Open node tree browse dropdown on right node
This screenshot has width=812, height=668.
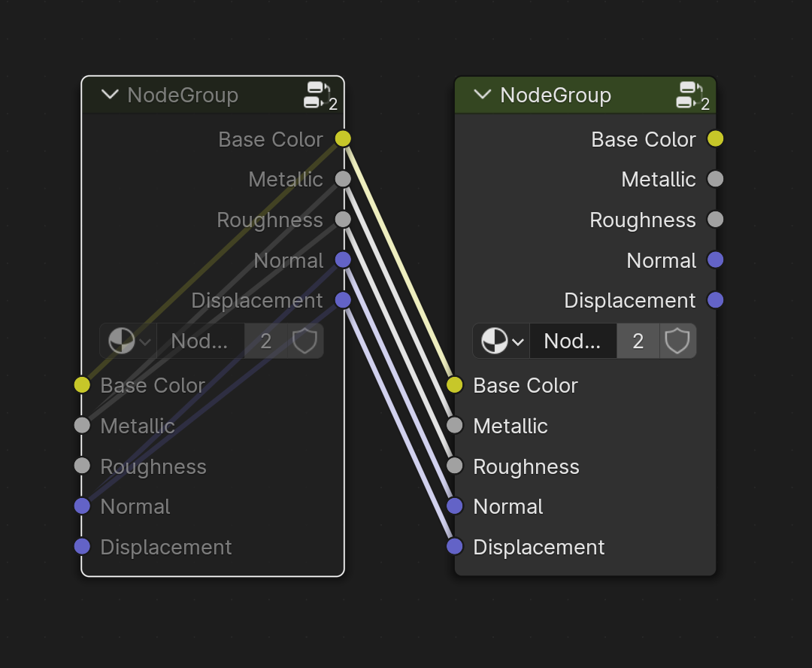[501, 341]
